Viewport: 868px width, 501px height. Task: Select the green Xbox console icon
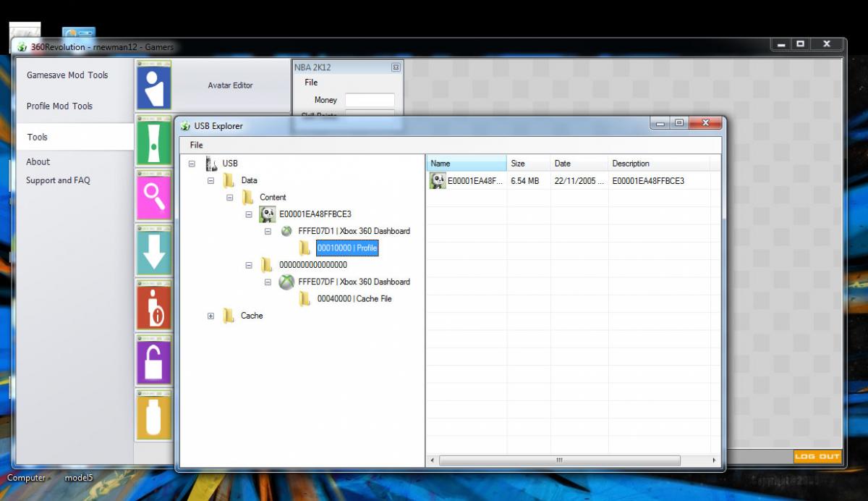point(153,140)
